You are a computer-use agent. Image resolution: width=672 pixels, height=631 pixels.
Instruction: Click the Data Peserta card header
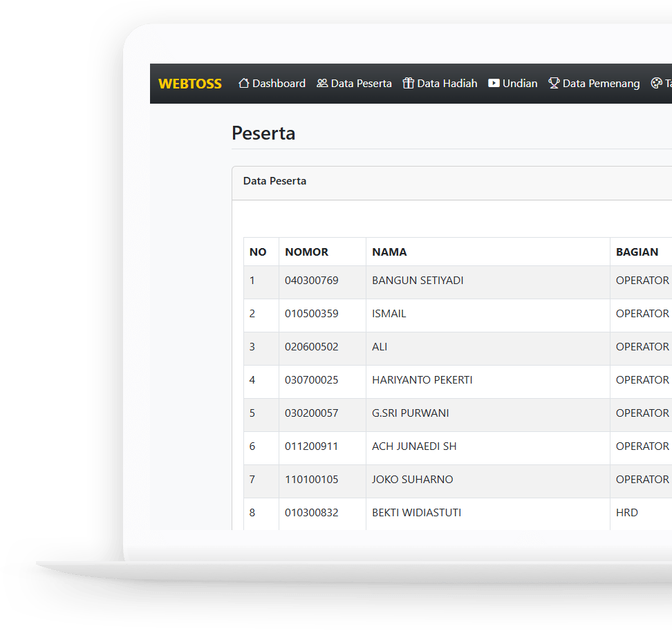(274, 181)
